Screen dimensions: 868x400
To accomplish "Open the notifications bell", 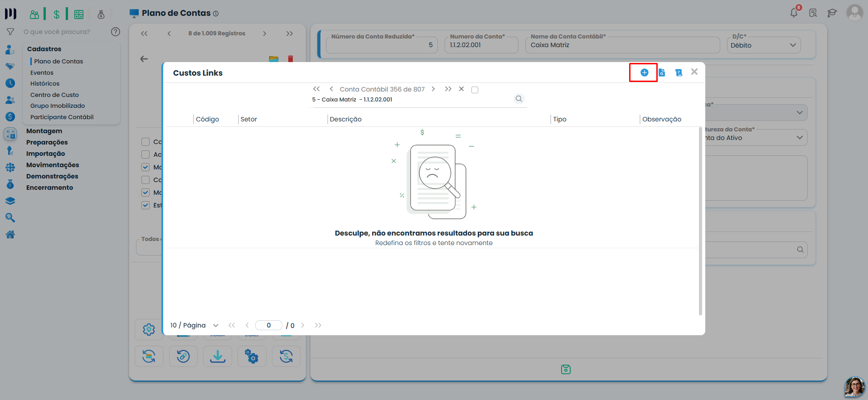I will 794,13.
